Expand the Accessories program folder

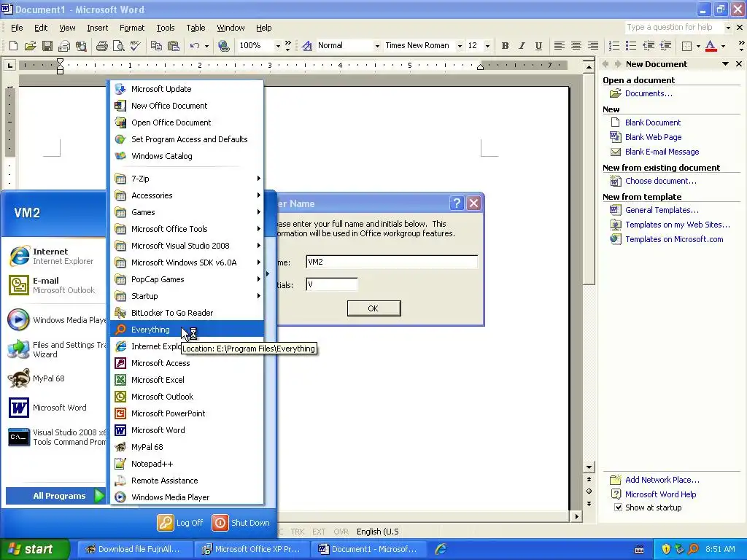187,195
